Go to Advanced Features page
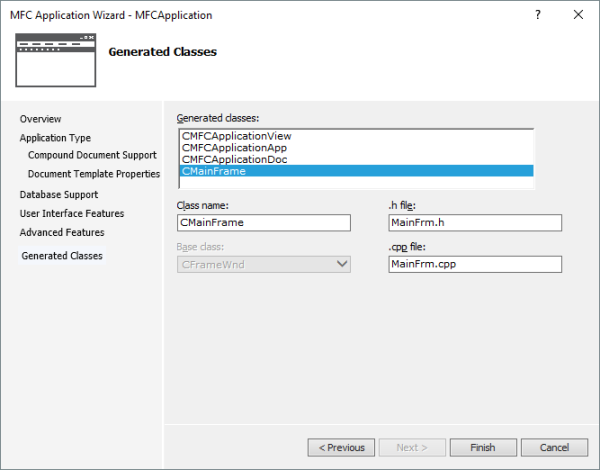This screenshot has height=470, width=600. [62, 232]
